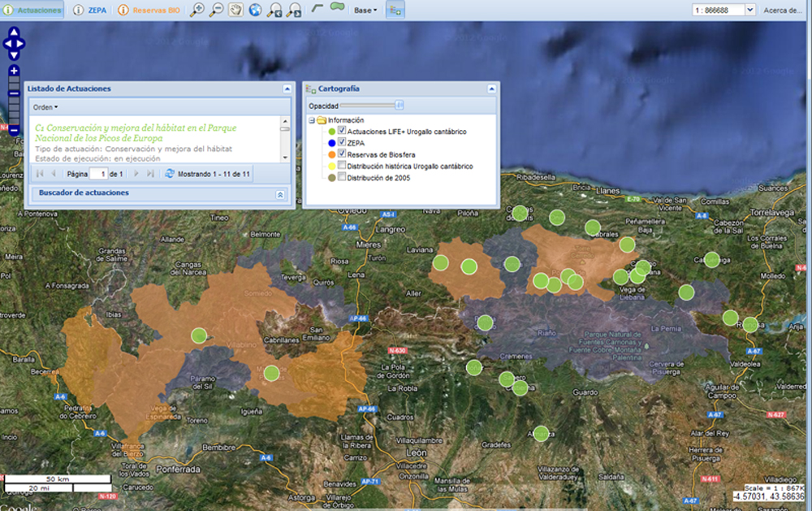Screen dimensions: 812x511
Task: Uncheck the ZEPA layer checkbox
Action: click(342, 142)
